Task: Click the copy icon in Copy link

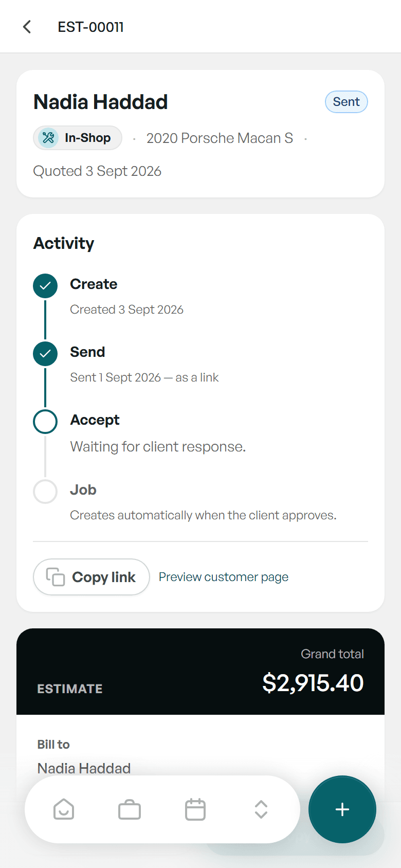Action: tap(56, 577)
